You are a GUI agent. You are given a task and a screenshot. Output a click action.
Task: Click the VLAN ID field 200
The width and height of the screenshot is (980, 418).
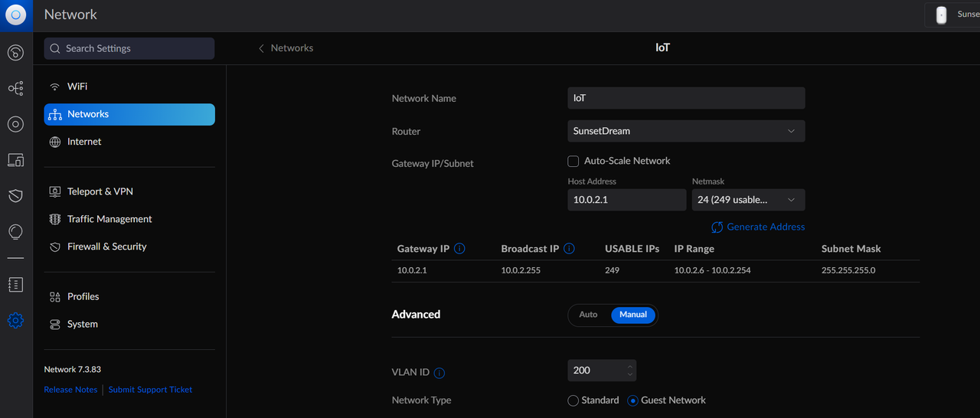click(x=602, y=371)
